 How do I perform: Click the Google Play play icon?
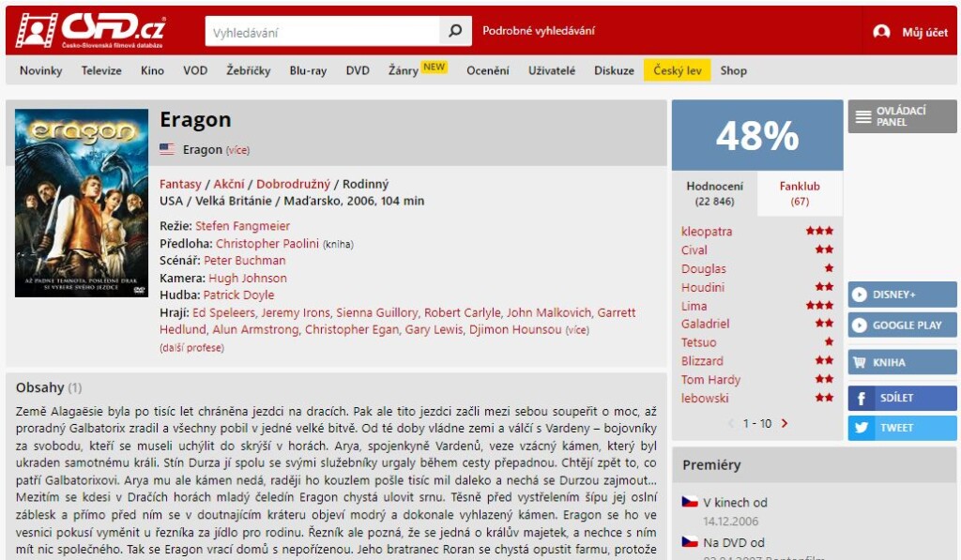coord(860,325)
